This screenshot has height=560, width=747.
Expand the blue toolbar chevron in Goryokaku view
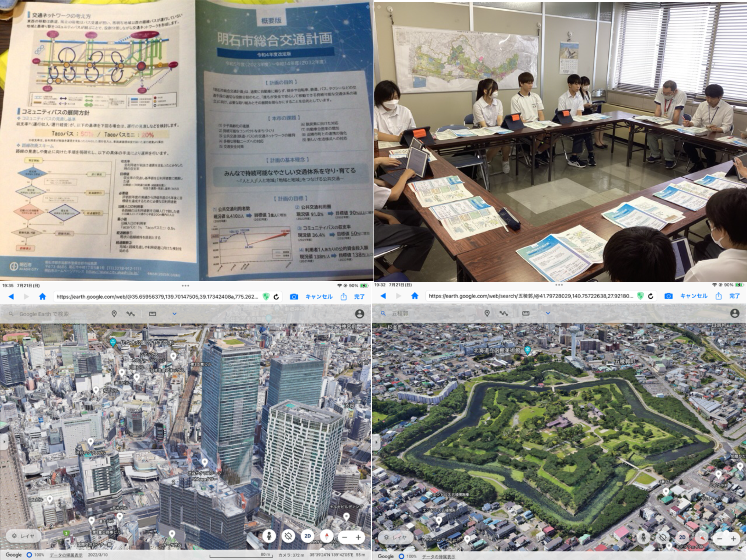point(548,313)
